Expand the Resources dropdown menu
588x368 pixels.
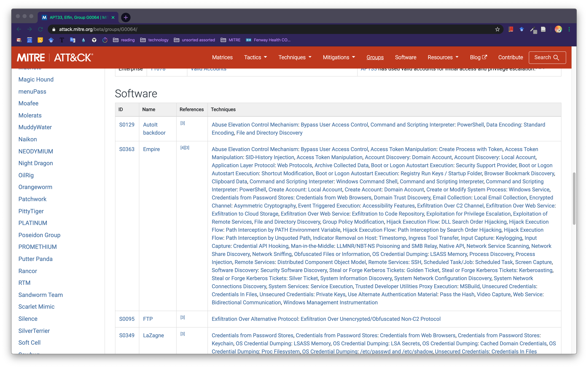point(443,57)
